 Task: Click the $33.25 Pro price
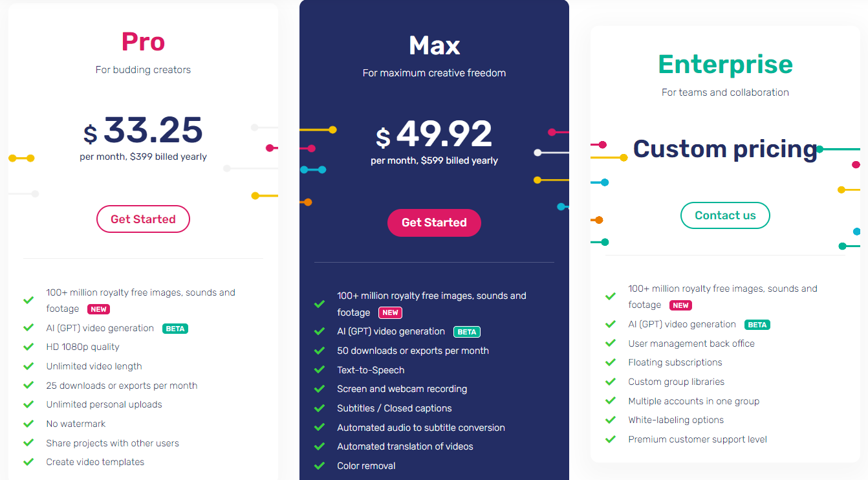[143, 131]
